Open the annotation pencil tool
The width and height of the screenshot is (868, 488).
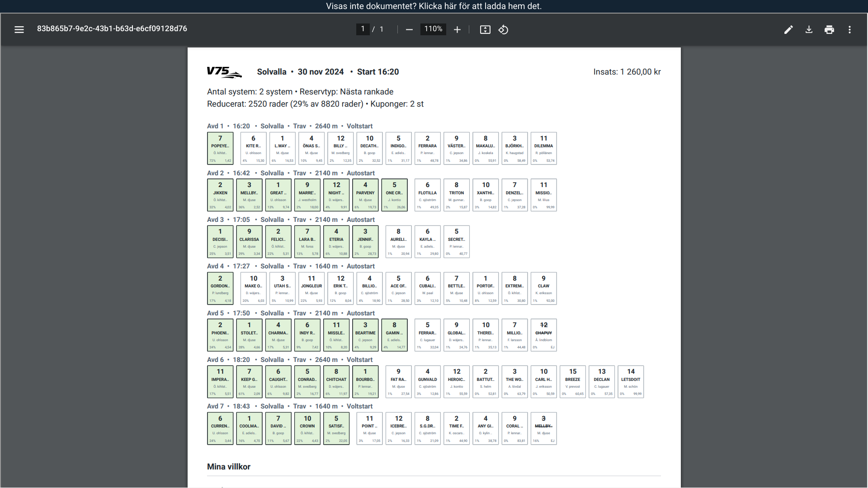[x=788, y=29]
